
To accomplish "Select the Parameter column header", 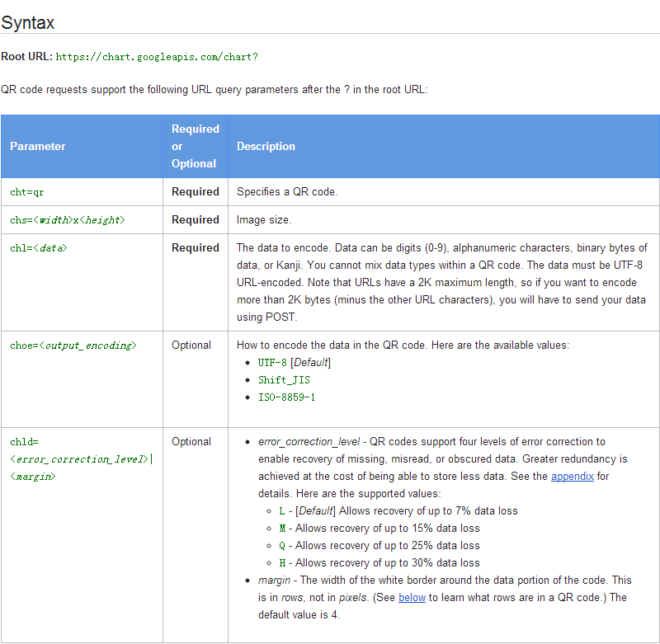I will (x=37, y=146).
